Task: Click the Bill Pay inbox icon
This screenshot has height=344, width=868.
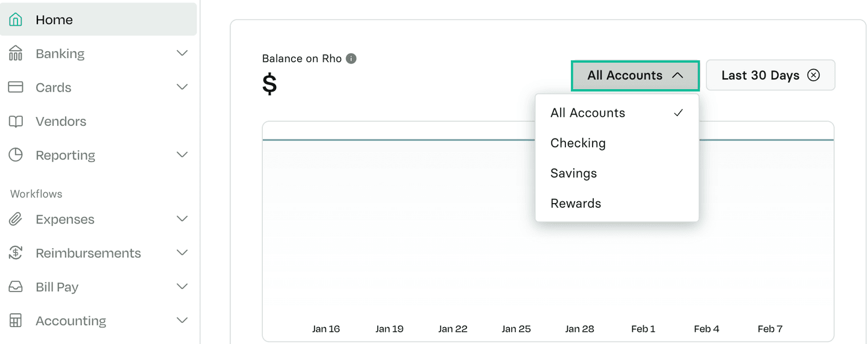Action: [16, 287]
